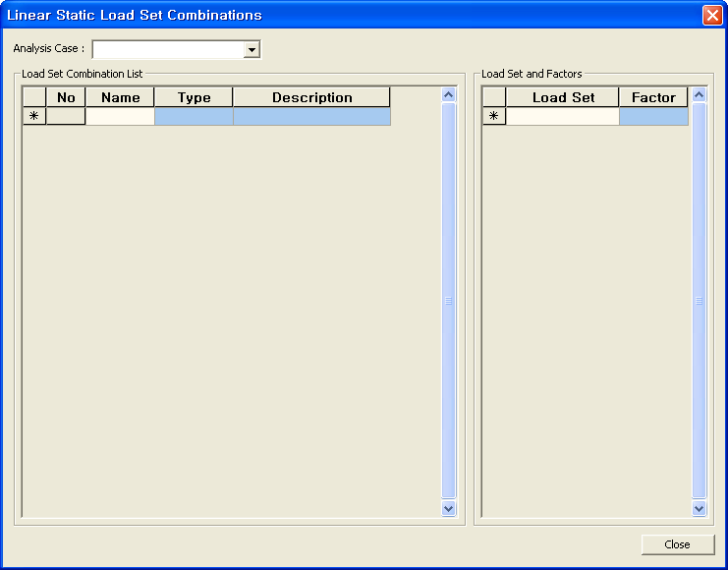Click scroll-up arrow of Load Set and Factors

coord(700,94)
